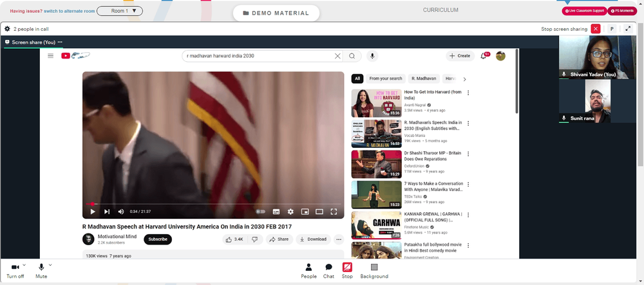Image resolution: width=644 pixels, height=285 pixels.
Task: Subscribe to the Motivational Mind channel
Action: click(158, 239)
